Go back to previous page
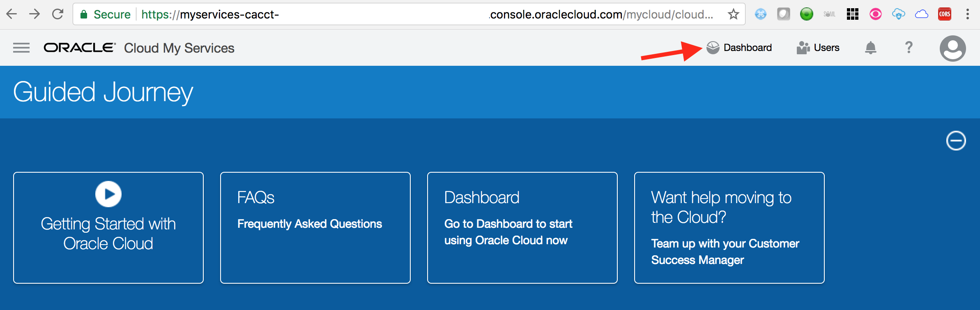The height and width of the screenshot is (310, 980). point(12,14)
